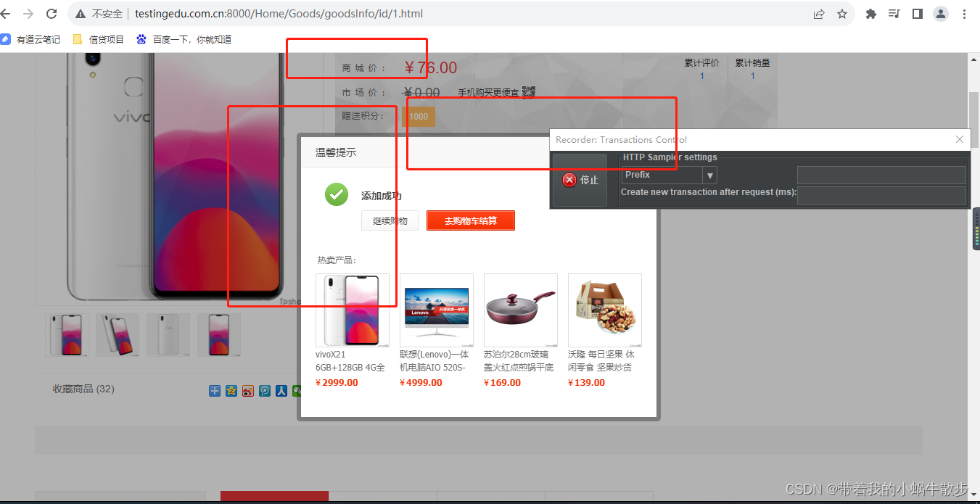This screenshot has width=980, height=504.
Task: Go back with the browser back arrow
Action: pyautogui.click(x=4, y=14)
